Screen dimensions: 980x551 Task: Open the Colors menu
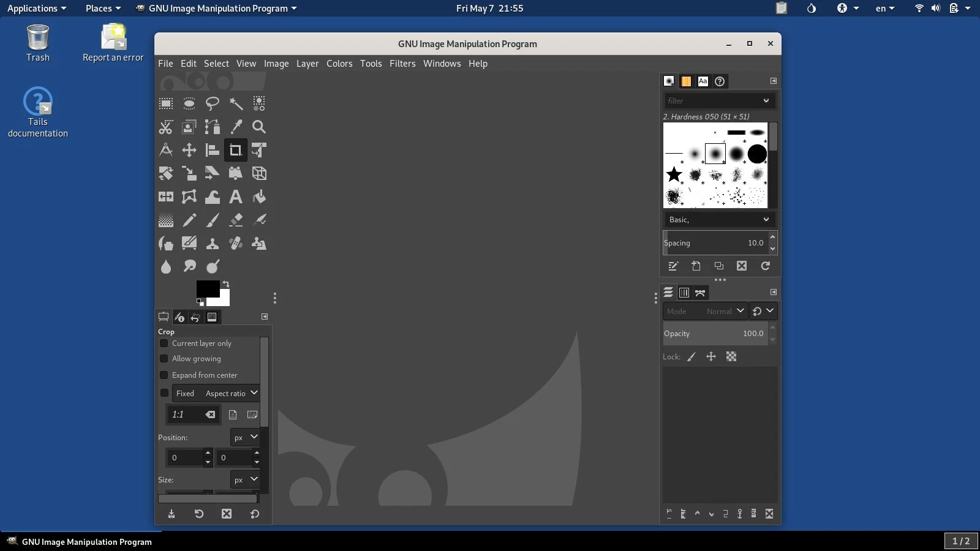click(x=339, y=64)
